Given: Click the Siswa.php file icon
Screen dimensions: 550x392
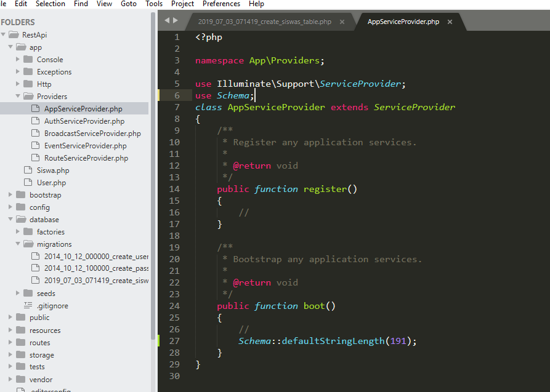Looking at the screenshot, I should point(28,170).
